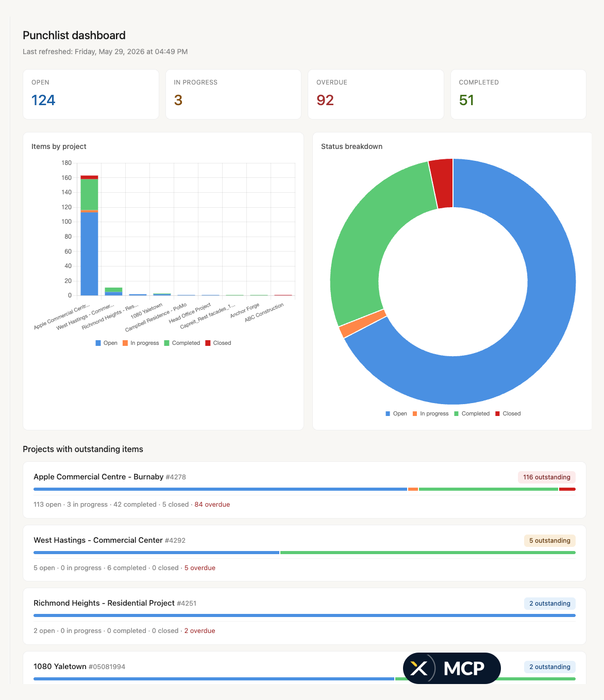This screenshot has height=700, width=604.
Task: Open the COMPLETED 51 stat card
Action: click(x=518, y=94)
